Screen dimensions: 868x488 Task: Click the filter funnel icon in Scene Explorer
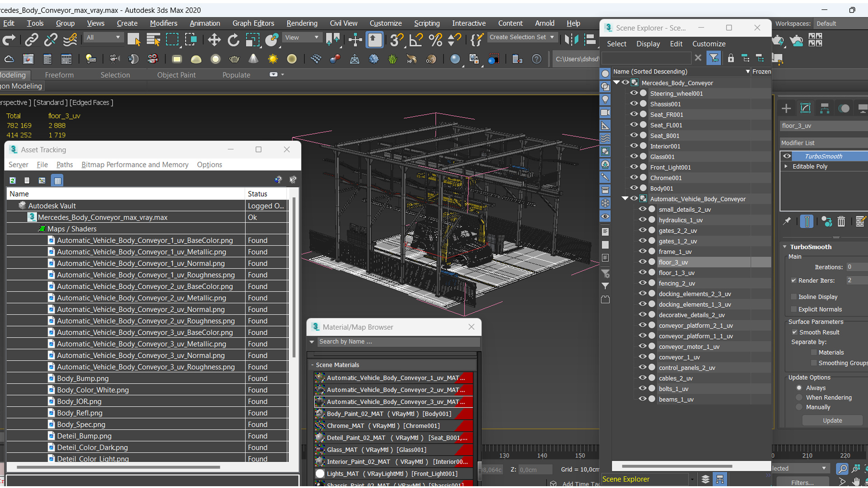[713, 58]
